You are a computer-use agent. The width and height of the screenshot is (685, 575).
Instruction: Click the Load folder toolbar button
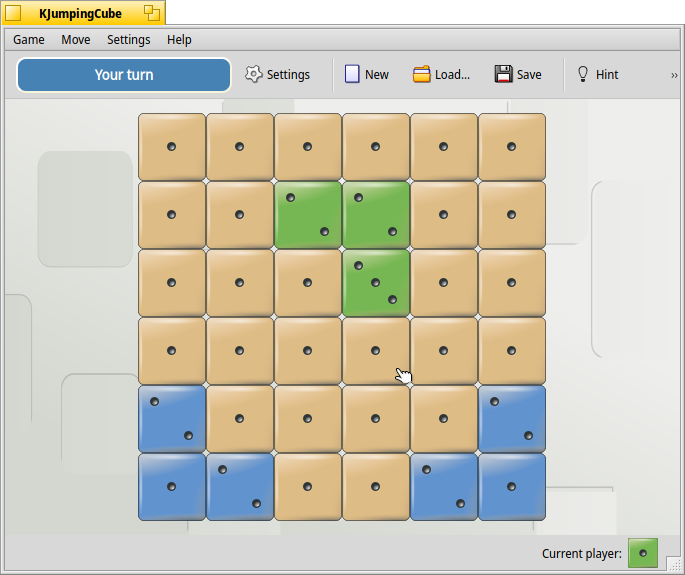coord(441,75)
